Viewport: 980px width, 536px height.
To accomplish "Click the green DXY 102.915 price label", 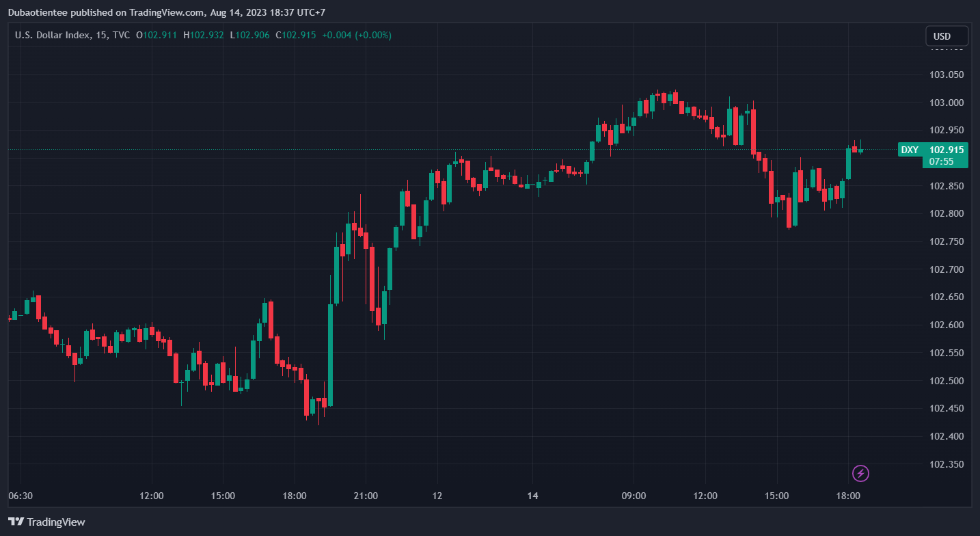I will pyautogui.click(x=933, y=150).
